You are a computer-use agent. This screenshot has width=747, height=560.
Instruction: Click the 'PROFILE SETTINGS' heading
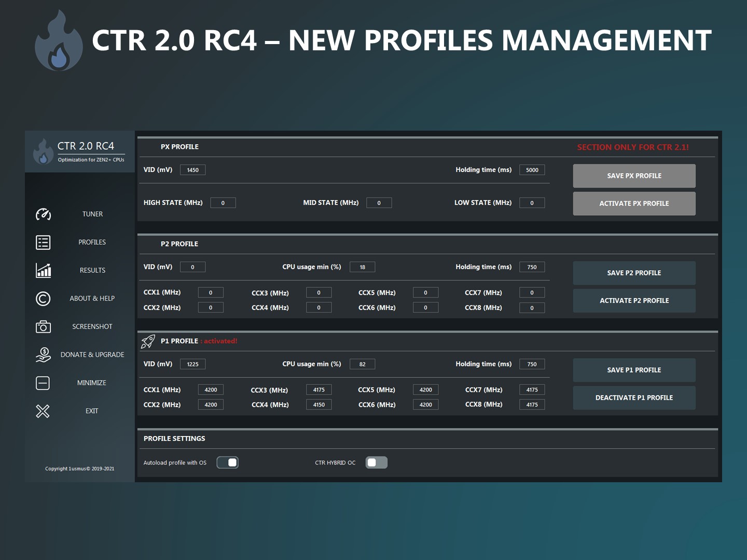click(174, 439)
